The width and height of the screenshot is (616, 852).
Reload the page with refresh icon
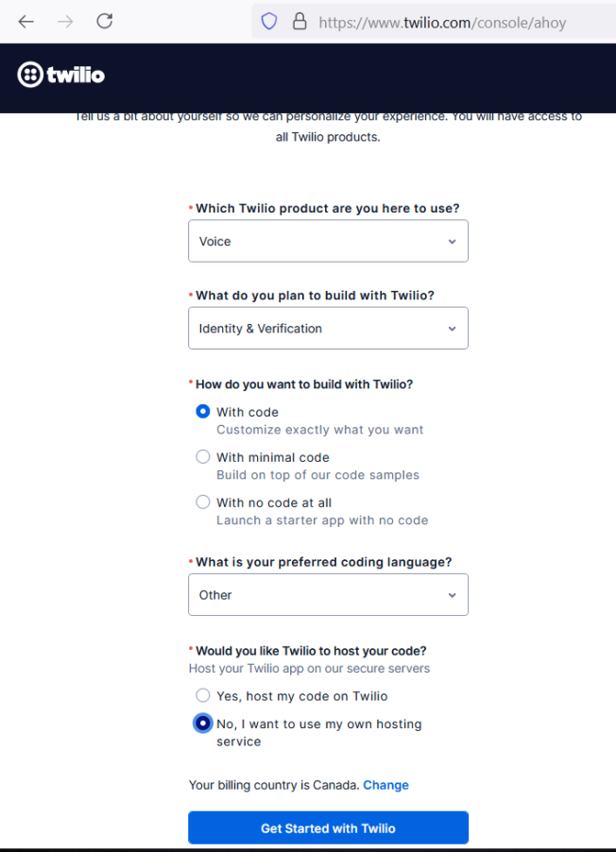coord(105,22)
